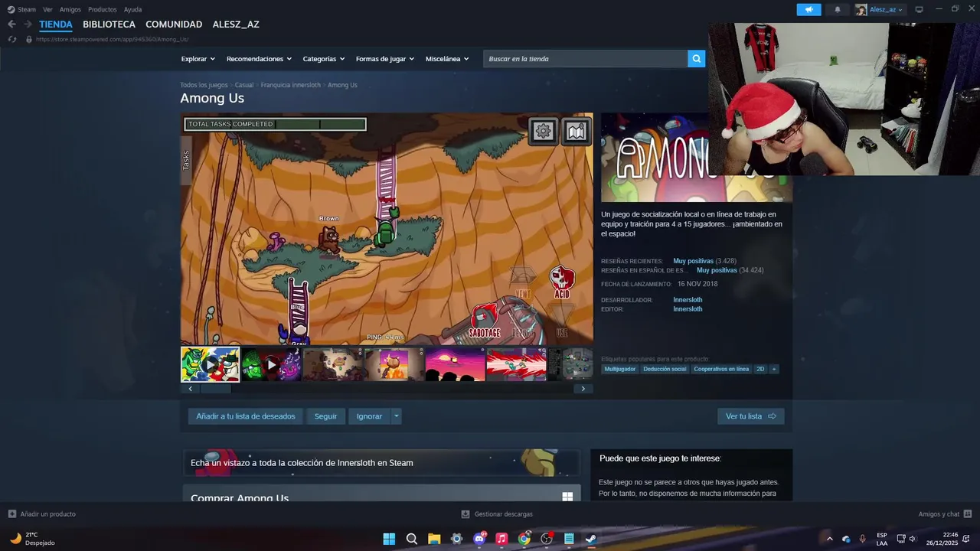The image size is (980, 551).
Task: Expand the Explorar dropdown
Action: click(198, 59)
